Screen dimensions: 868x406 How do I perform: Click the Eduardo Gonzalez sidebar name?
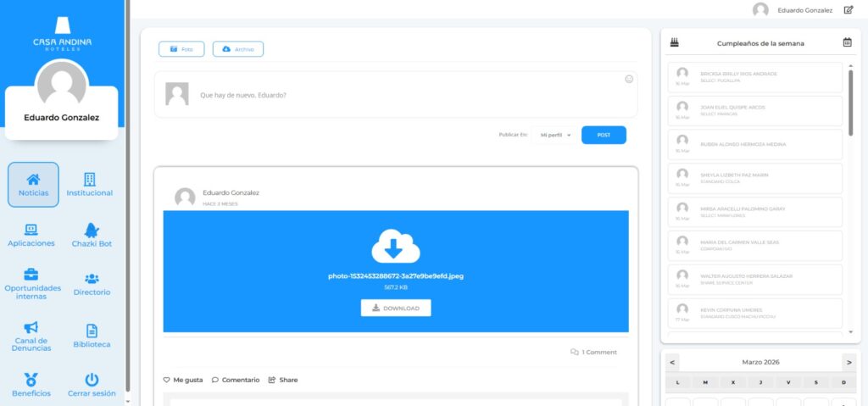(61, 118)
